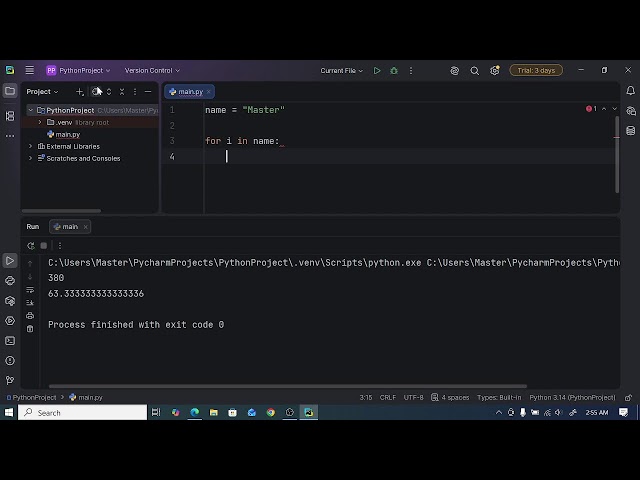
Task: Print console output icon
Action: coord(30,316)
